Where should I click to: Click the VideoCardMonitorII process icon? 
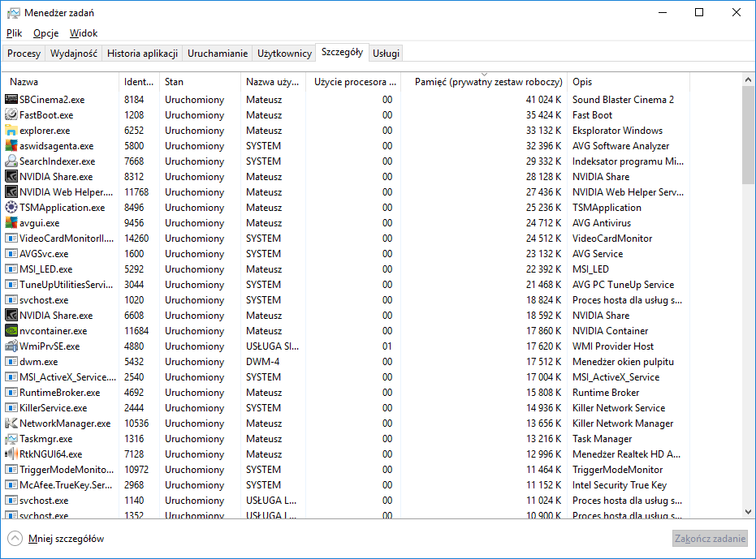(11, 238)
